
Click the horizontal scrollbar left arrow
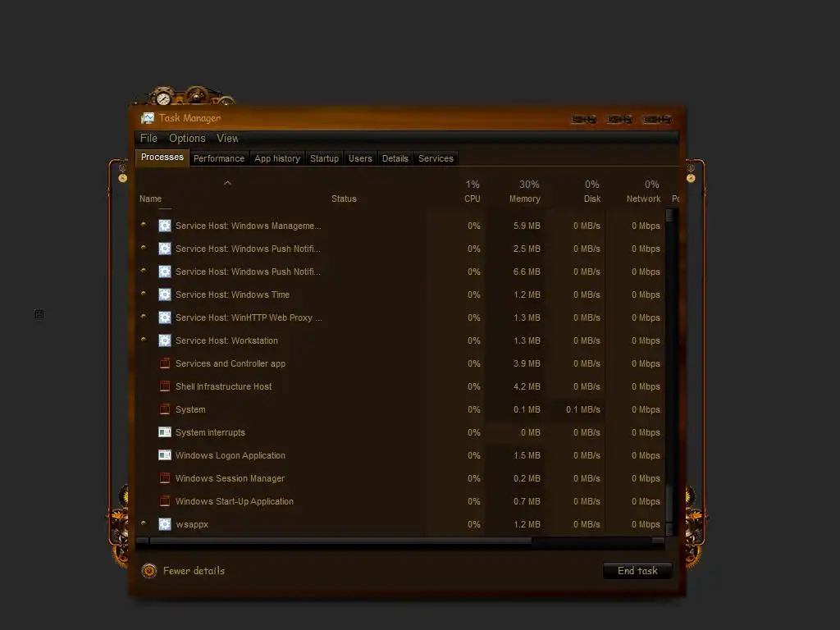pyautogui.click(x=142, y=541)
